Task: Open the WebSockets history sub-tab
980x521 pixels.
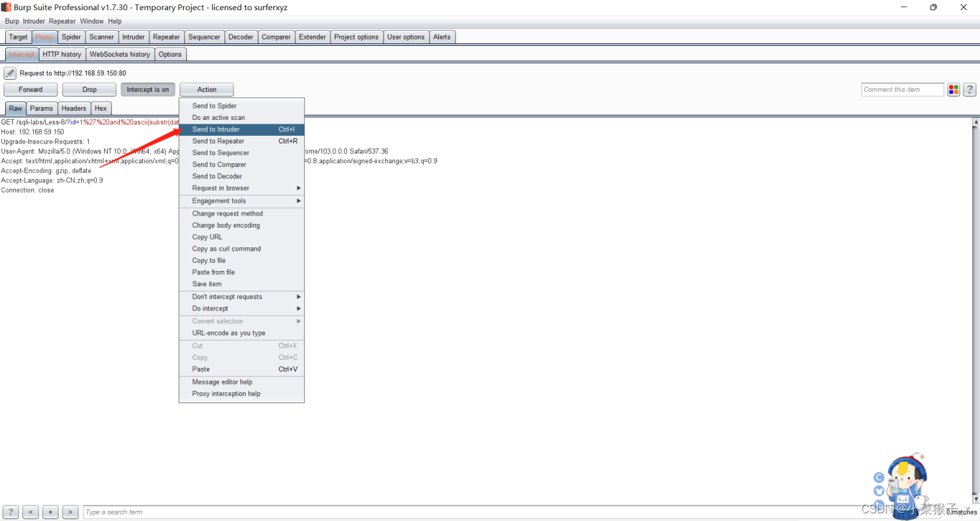Action: tap(120, 54)
